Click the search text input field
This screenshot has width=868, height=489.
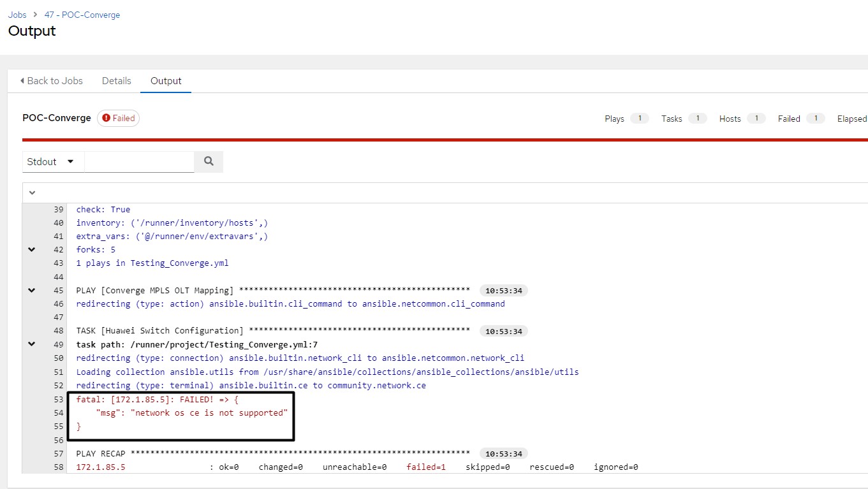tap(139, 162)
